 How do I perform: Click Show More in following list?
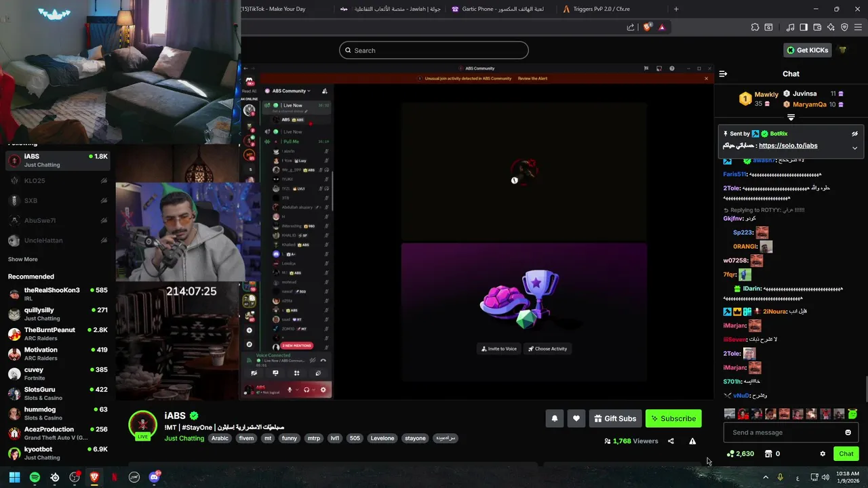[23, 260]
